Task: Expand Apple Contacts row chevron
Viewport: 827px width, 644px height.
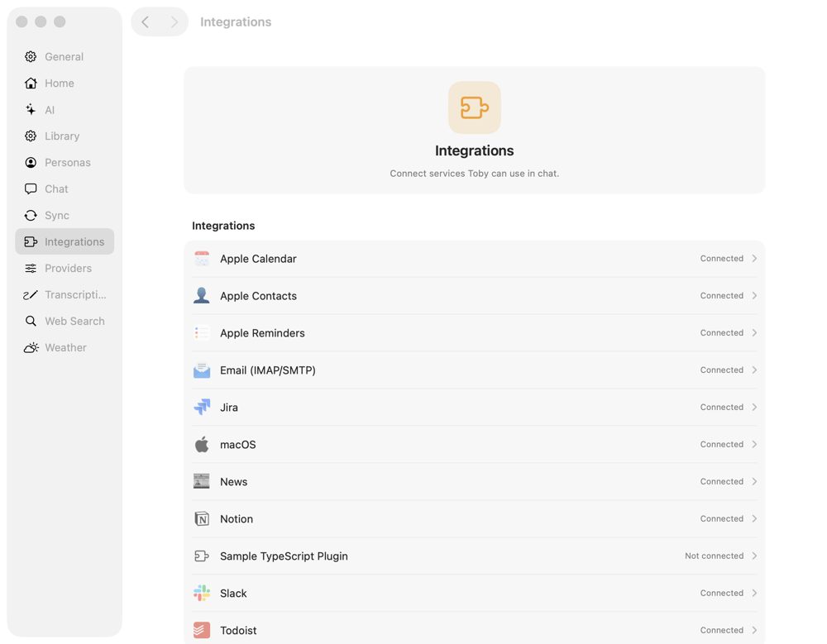Action: click(x=754, y=295)
